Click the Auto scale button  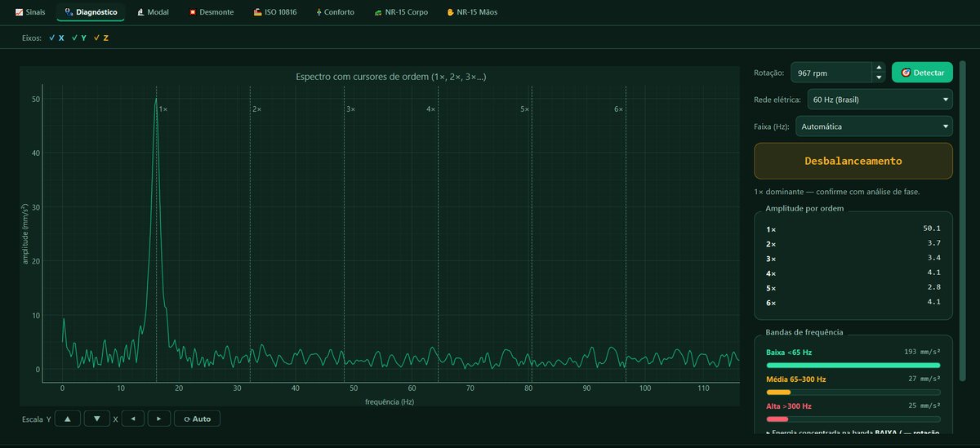(197, 419)
